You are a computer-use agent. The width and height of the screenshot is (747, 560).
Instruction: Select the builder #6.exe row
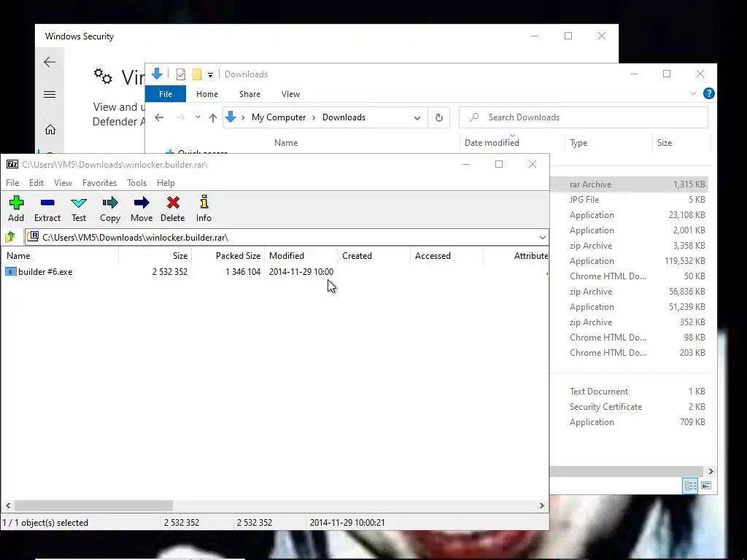click(275, 272)
